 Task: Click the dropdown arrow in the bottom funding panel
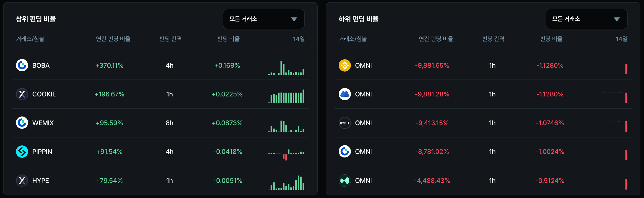pos(617,19)
